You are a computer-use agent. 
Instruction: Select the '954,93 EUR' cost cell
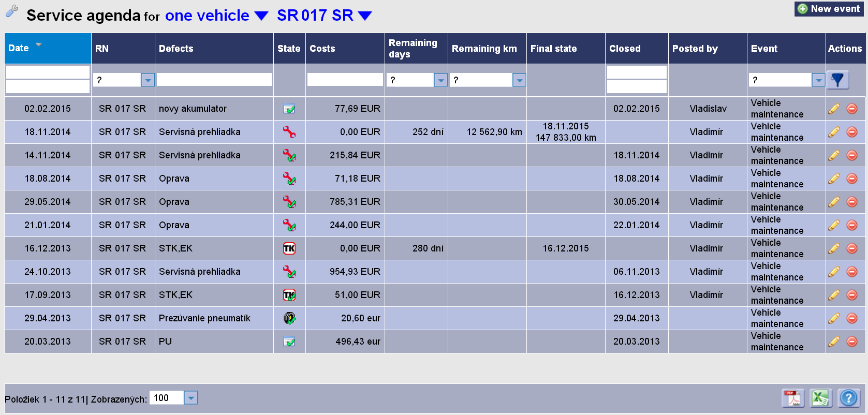tap(345, 272)
